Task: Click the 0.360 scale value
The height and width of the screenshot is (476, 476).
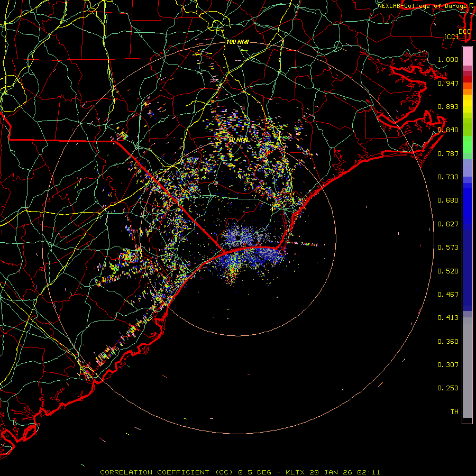Action: point(448,342)
